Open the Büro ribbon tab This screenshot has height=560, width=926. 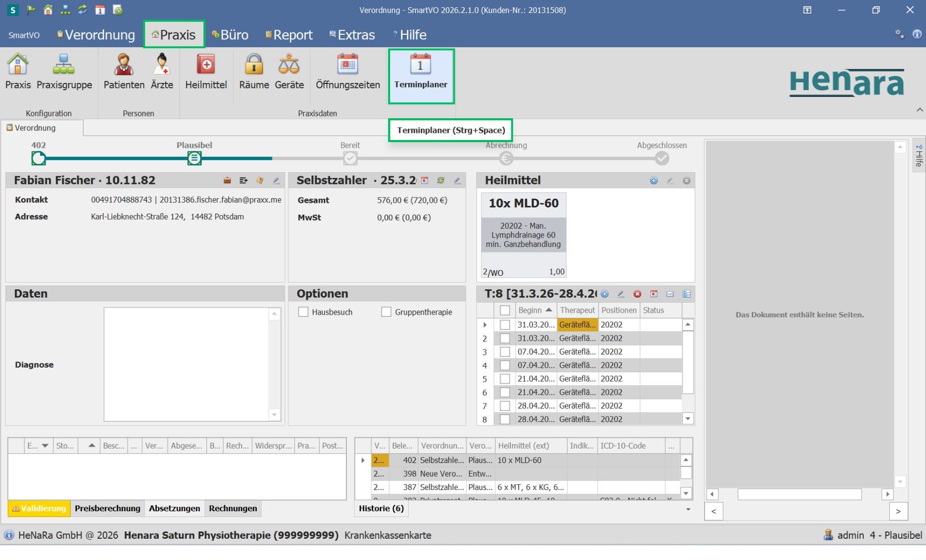(230, 35)
